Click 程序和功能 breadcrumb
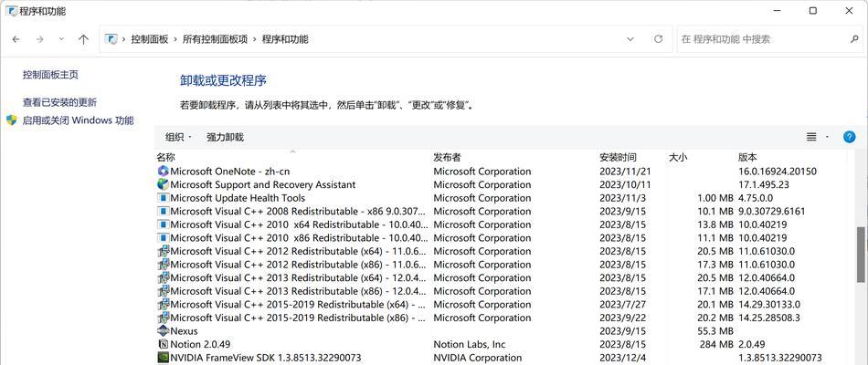Screen dimensions: 868x365 pyautogui.click(x=285, y=39)
